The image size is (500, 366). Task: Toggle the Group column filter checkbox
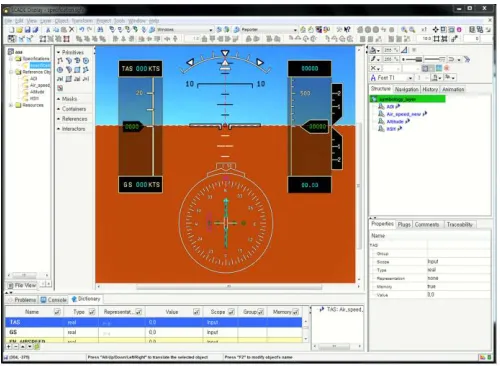pos(260,312)
